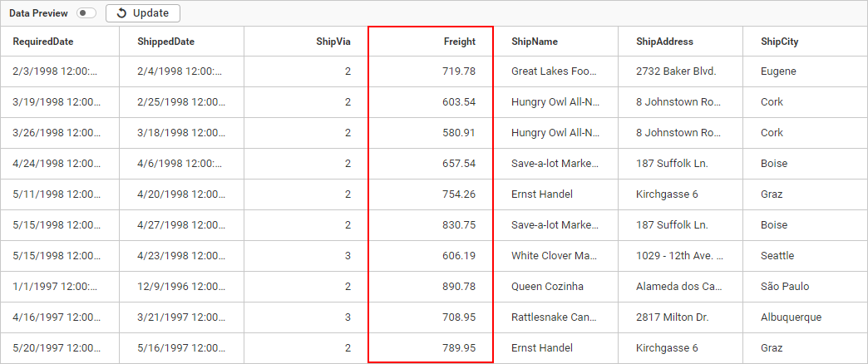Select the Eugene city cell

tap(778, 71)
